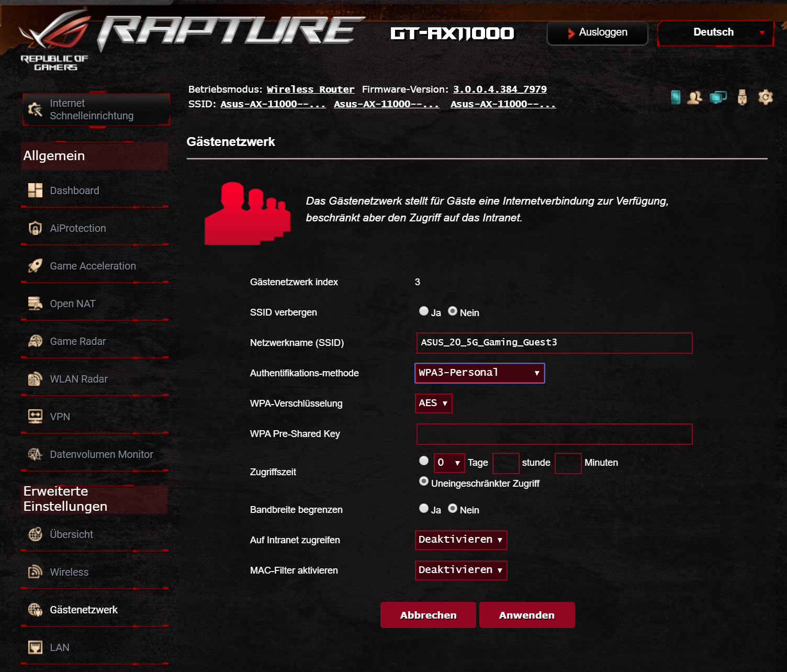
Task: Click the Open NAT sidebar icon
Action: [x=35, y=304]
